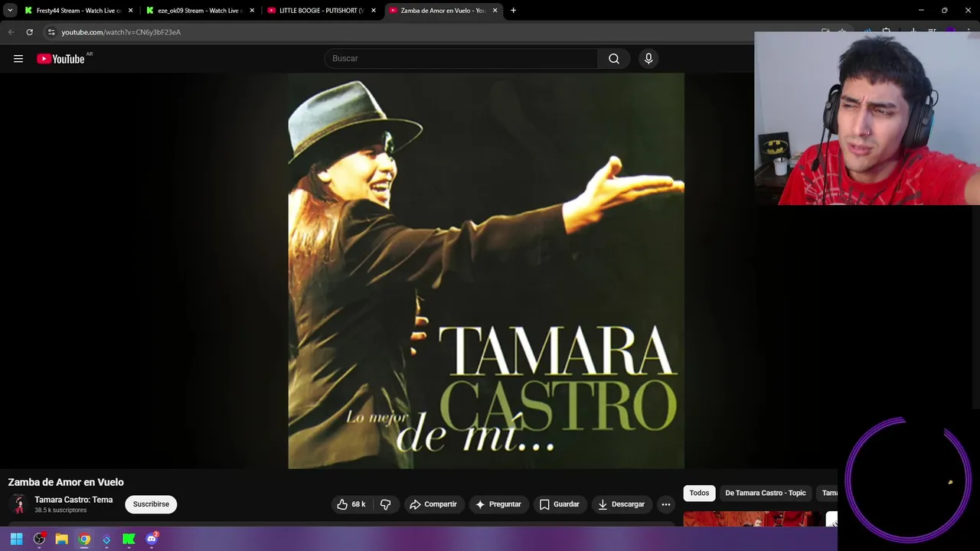Click the first recommended video thumbnail
The height and width of the screenshot is (551, 980).
tap(747, 520)
